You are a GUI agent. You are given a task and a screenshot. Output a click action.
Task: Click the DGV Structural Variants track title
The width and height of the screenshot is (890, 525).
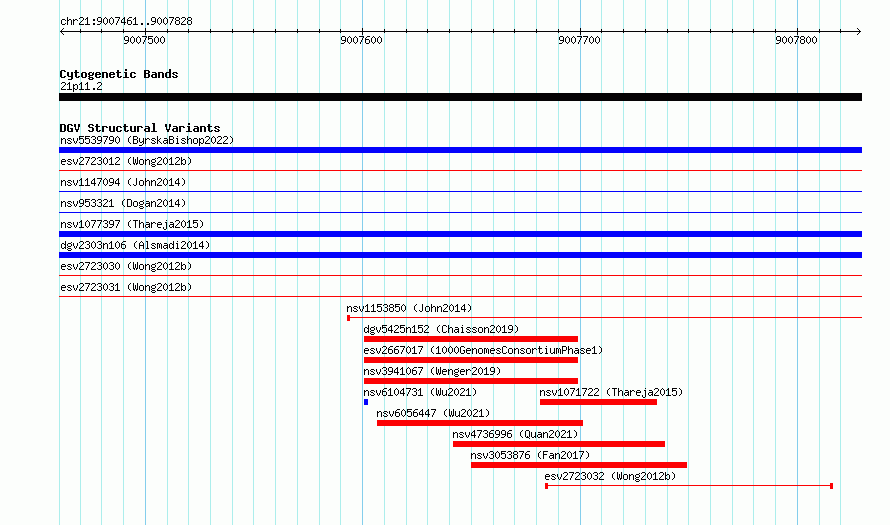140,128
